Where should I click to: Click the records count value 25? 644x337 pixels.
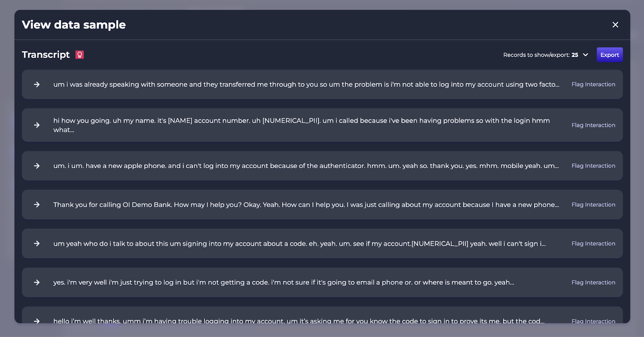tap(575, 55)
